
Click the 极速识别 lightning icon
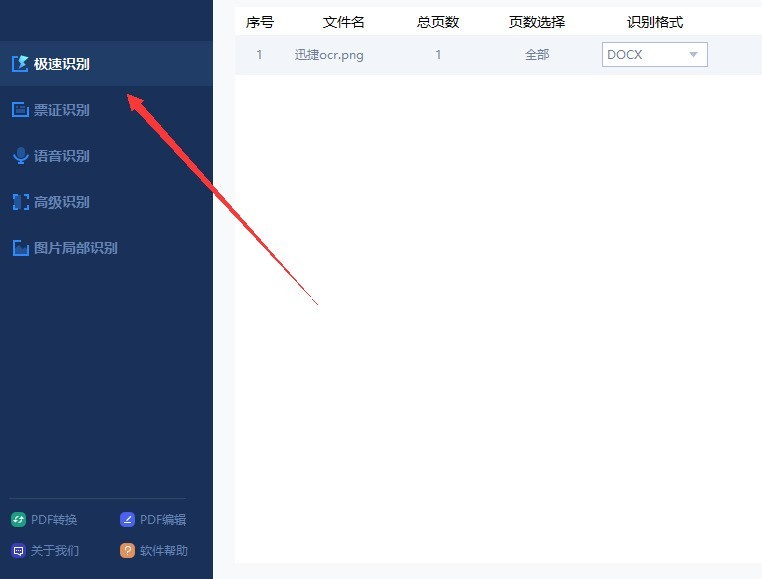pyautogui.click(x=20, y=64)
